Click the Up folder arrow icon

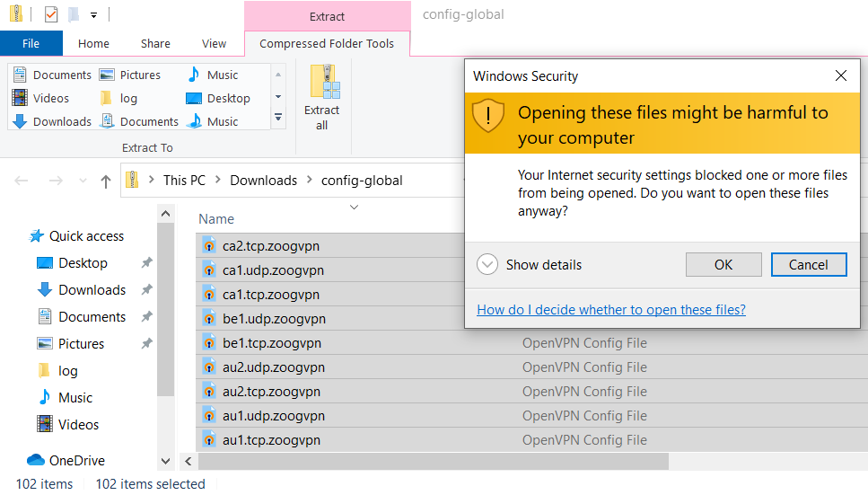click(x=106, y=181)
